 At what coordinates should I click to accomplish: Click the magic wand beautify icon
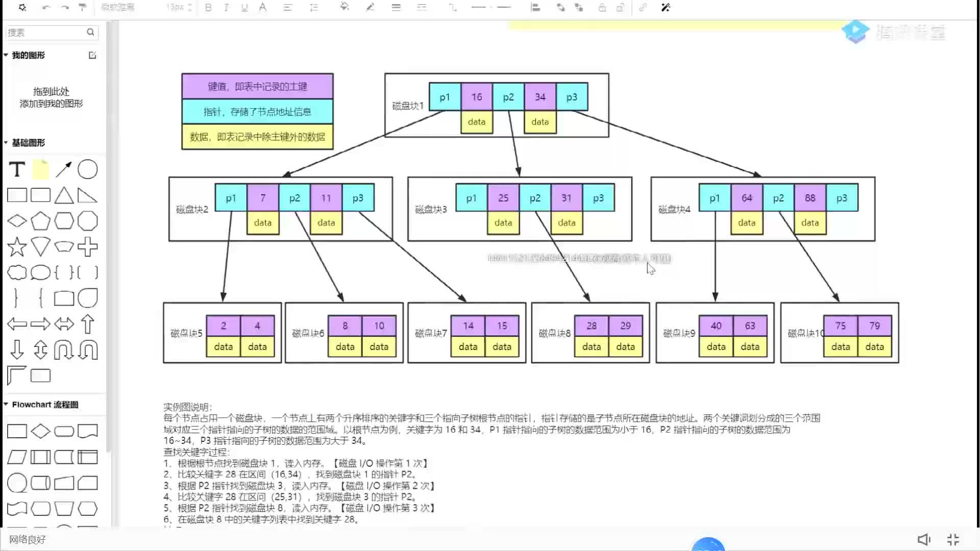[666, 8]
